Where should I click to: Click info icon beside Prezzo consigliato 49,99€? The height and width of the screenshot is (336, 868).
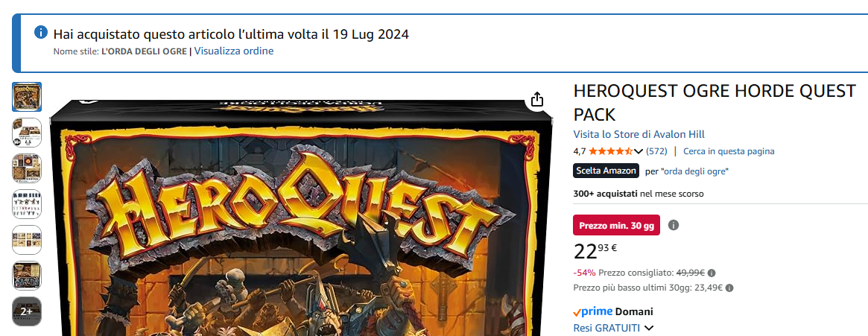pos(712,273)
